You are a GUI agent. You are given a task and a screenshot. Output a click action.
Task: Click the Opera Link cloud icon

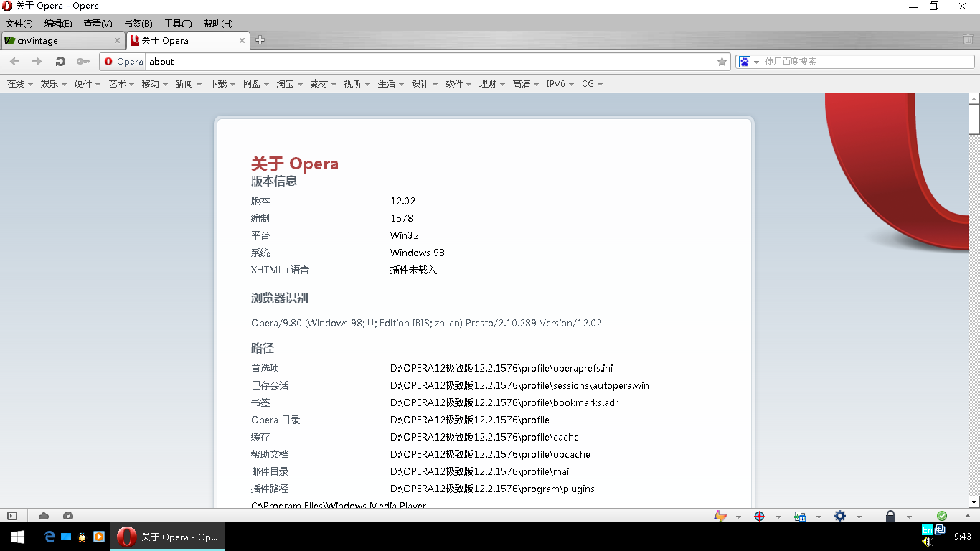(44, 515)
